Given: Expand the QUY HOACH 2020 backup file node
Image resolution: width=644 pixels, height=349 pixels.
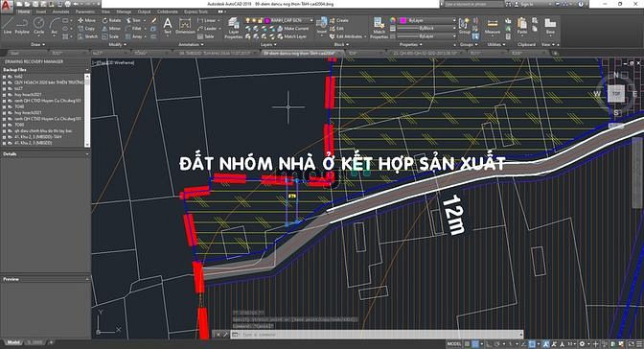Looking at the screenshot, I should pyautogui.click(x=5, y=82).
